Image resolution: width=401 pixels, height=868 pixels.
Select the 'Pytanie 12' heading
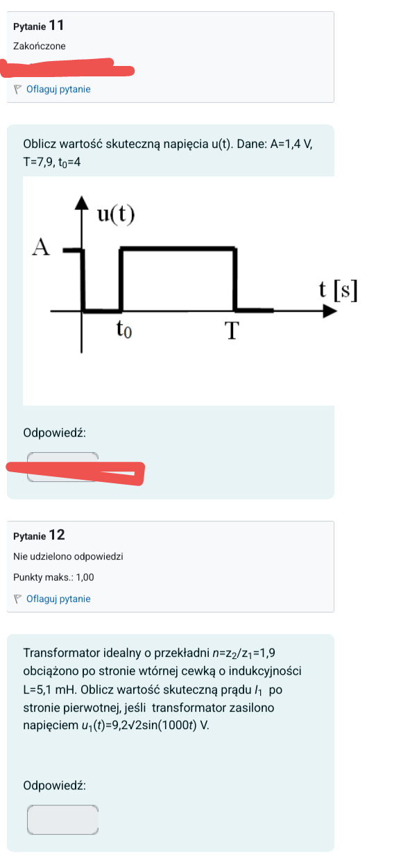pos(39,535)
